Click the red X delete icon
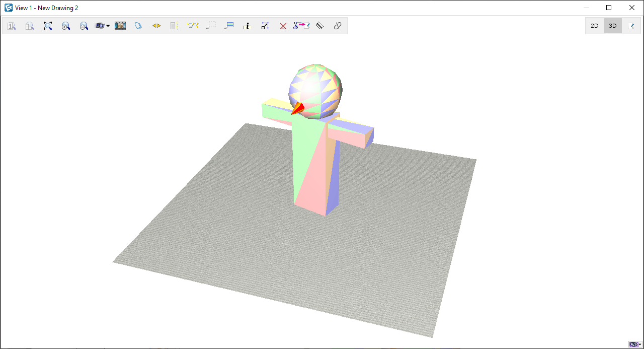 [x=283, y=26]
